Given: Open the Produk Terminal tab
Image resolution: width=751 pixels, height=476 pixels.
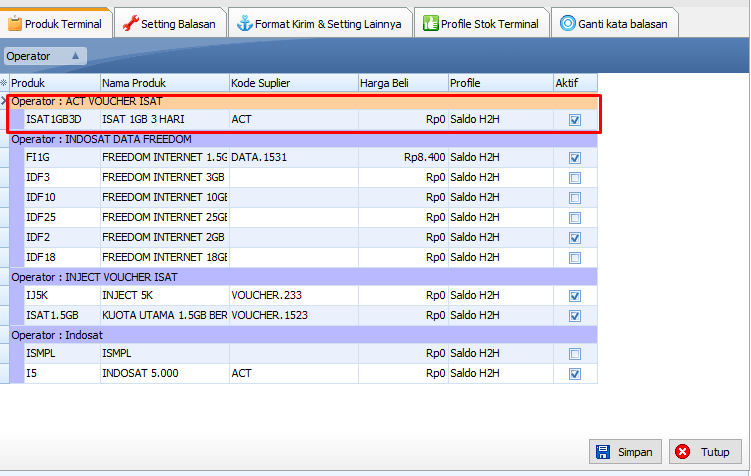Looking at the screenshot, I should click(56, 23).
